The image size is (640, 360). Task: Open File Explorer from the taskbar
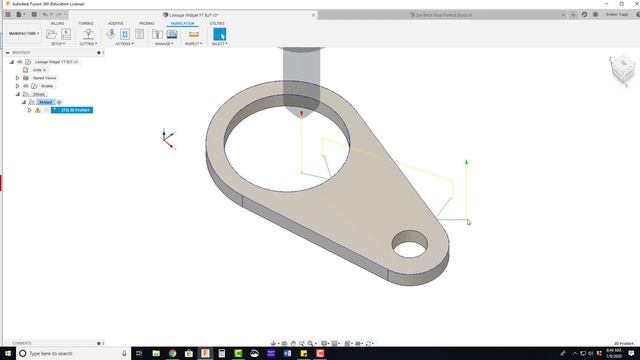[x=156, y=353]
